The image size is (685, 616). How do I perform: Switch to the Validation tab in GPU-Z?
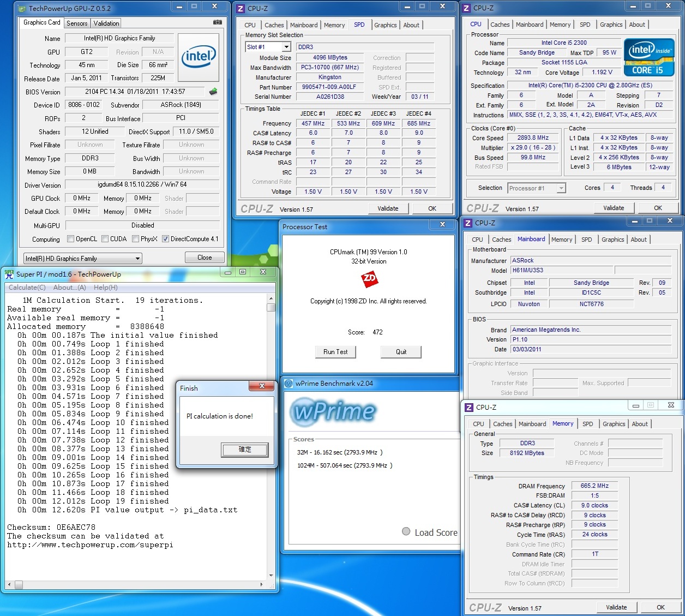point(106,23)
